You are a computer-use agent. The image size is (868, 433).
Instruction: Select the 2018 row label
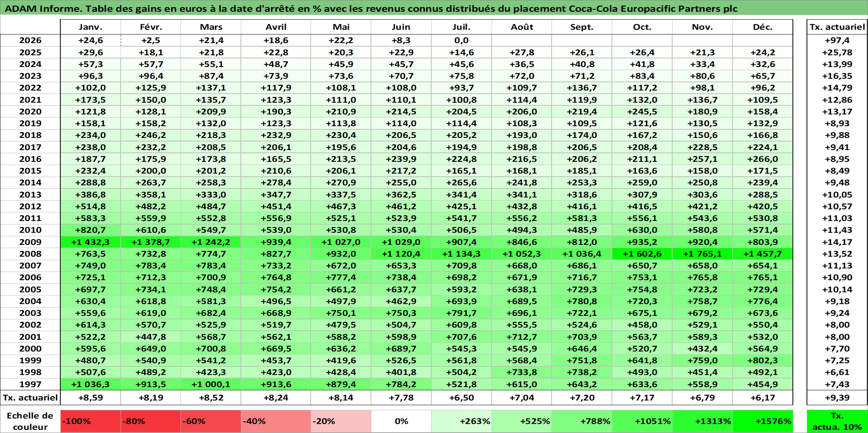point(30,135)
